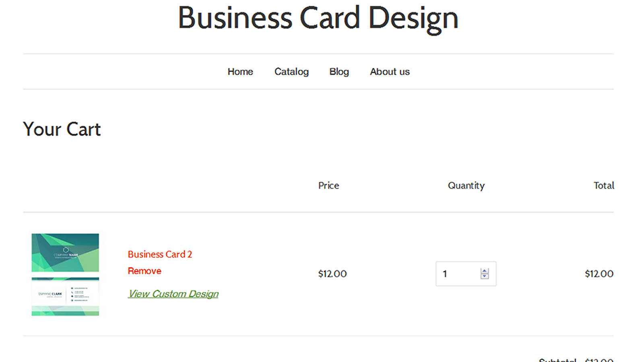Open the Business Card 2 product page

[159, 254]
